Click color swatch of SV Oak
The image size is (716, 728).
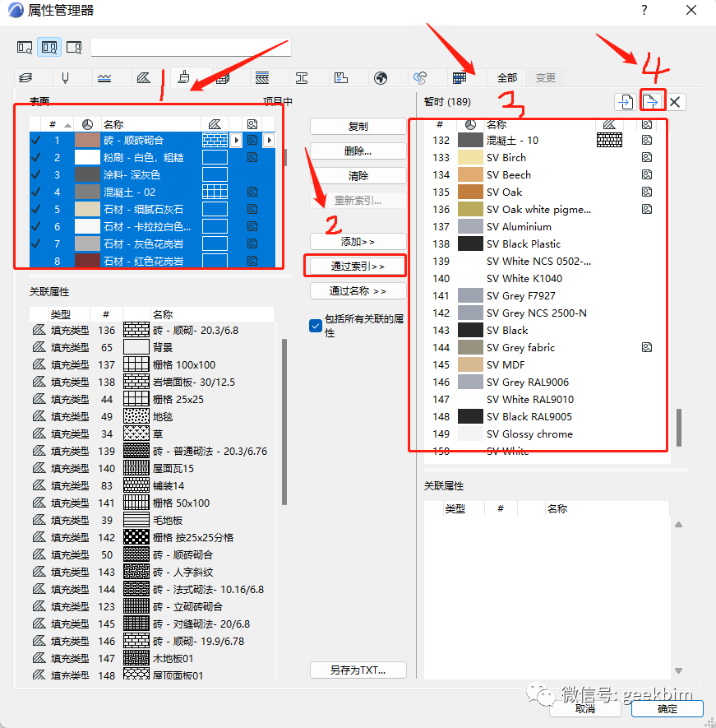point(470,192)
